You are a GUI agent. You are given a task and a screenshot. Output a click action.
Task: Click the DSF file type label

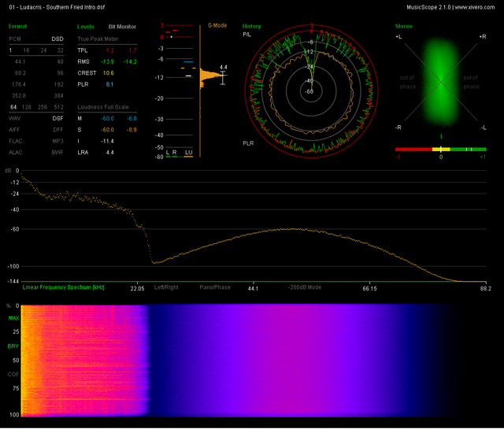(x=57, y=118)
